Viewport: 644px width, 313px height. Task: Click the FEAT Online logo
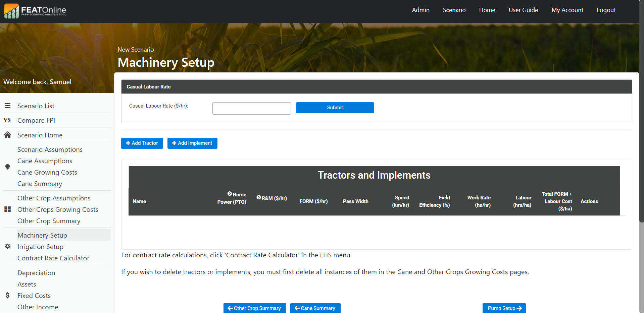[35, 11]
